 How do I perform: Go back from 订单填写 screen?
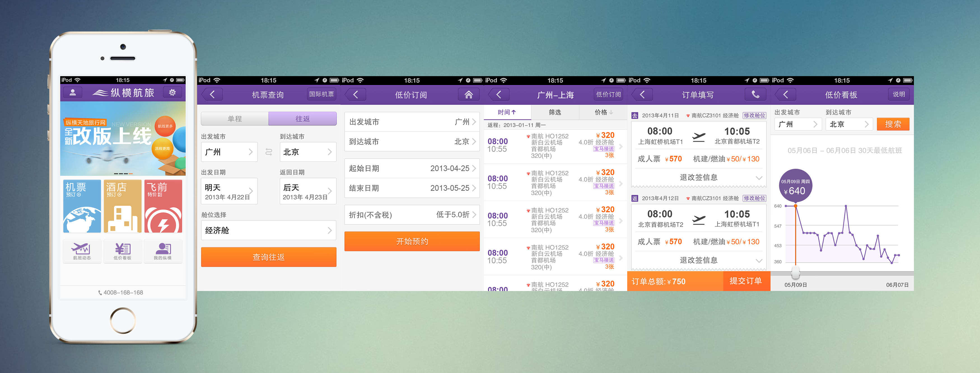click(643, 94)
